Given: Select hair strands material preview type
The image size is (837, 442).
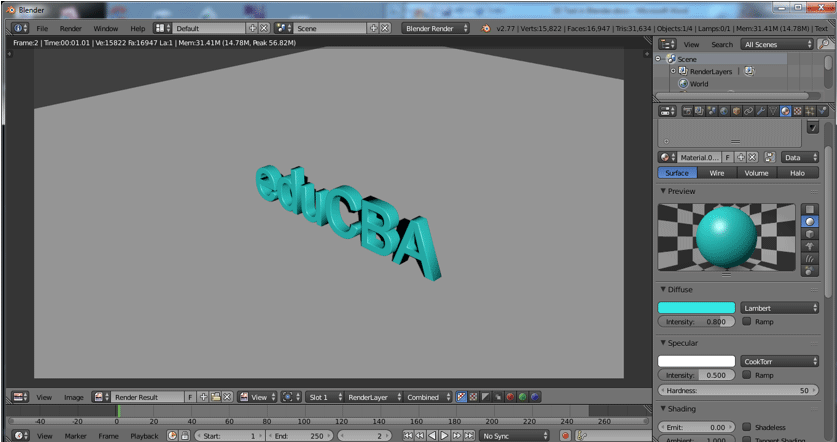Looking at the screenshot, I should 810,258.
